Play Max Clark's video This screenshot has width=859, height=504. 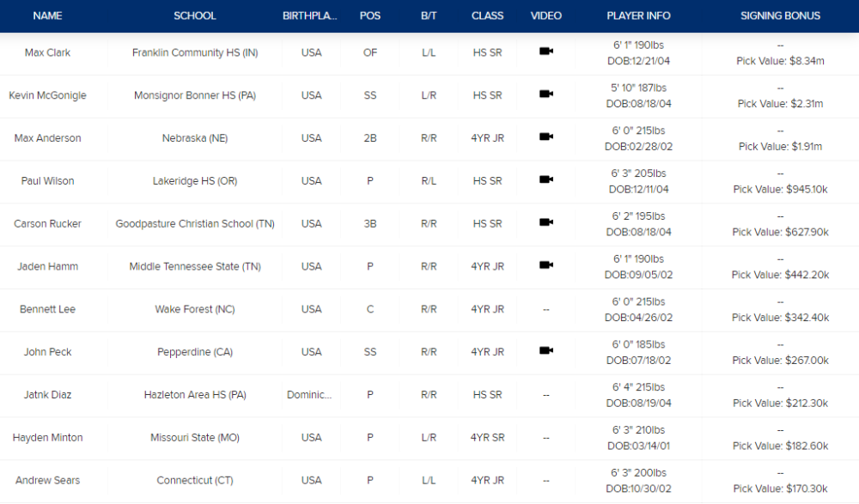point(545,52)
